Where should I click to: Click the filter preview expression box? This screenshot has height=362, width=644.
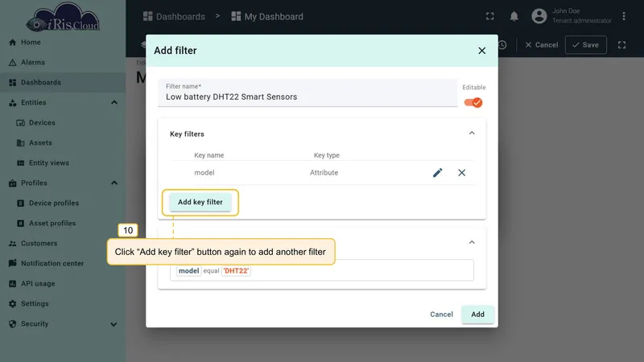321,270
